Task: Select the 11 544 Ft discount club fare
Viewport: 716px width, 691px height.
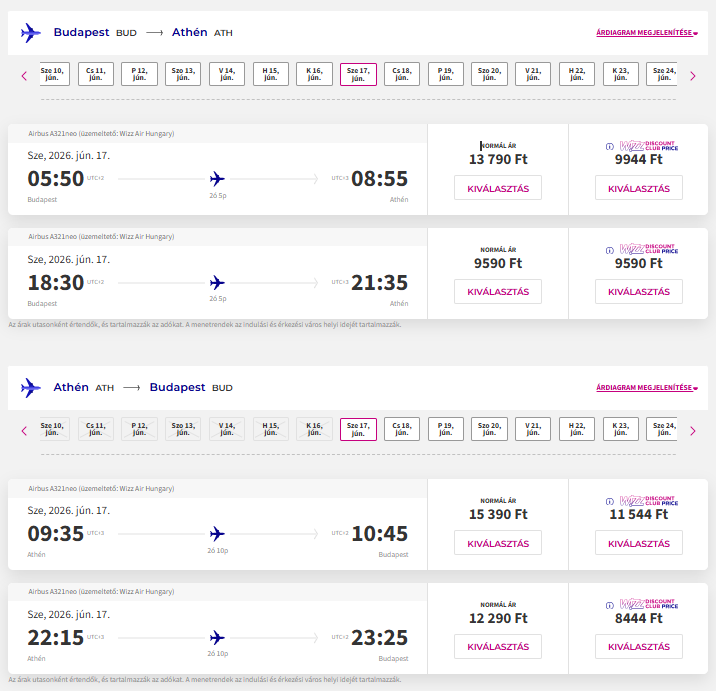Action: (x=638, y=543)
